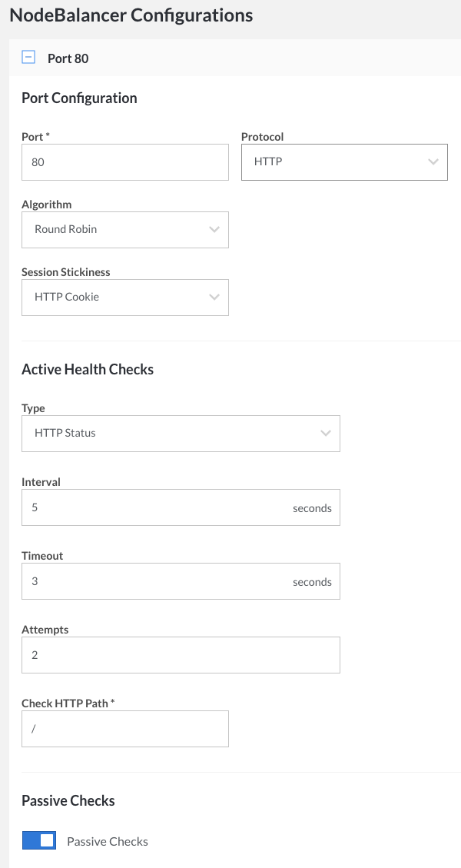Image resolution: width=461 pixels, height=868 pixels.
Task: Click the Algorithm dropdown chevron icon
Action: [x=213, y=229]
